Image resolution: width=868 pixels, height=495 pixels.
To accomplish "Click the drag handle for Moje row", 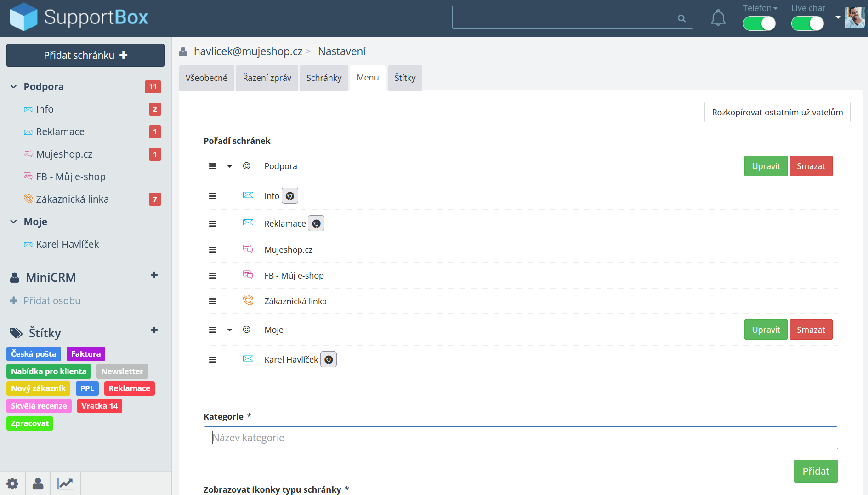I will pyautogui.click(x=212, y=330).
